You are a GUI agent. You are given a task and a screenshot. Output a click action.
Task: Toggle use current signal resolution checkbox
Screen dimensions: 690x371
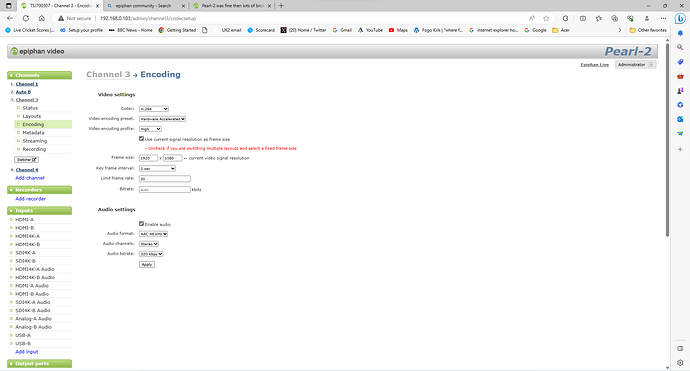(x=142, y=139)
